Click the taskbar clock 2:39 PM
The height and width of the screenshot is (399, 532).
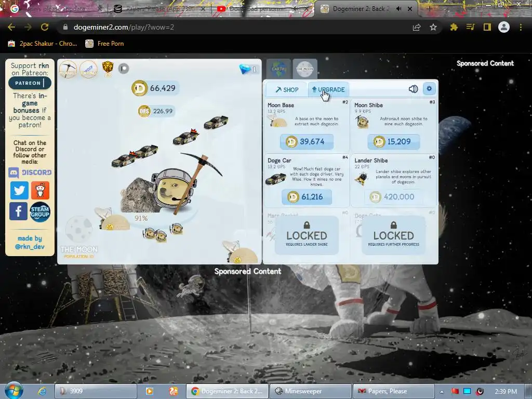coord(506,392)
